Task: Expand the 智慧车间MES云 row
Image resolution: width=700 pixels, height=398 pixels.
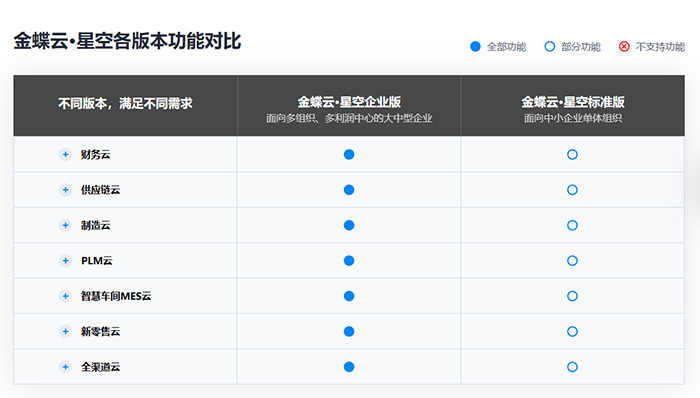Action: [65, 296]
